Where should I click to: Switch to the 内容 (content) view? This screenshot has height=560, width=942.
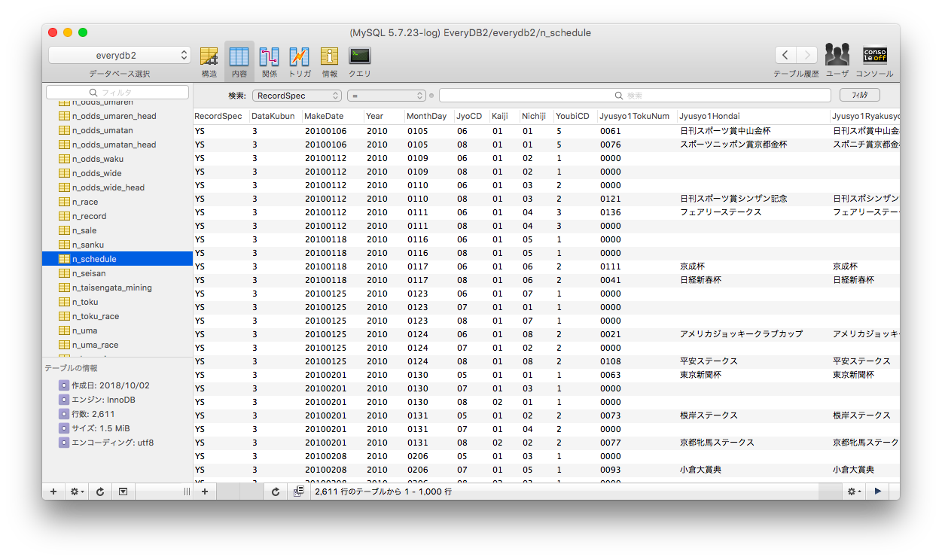point(239,62)
